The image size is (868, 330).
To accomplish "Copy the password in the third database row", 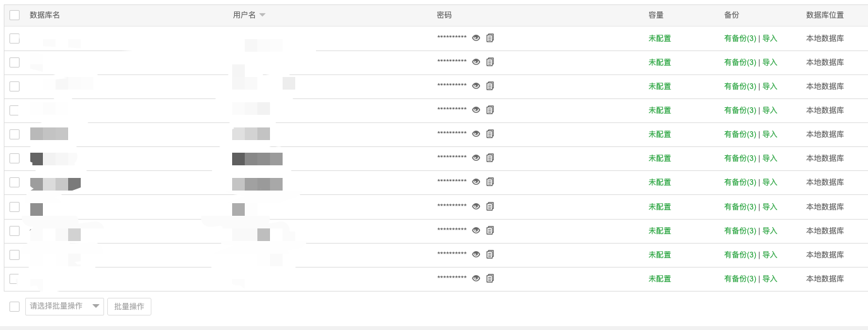I will [x=490, y=86].
